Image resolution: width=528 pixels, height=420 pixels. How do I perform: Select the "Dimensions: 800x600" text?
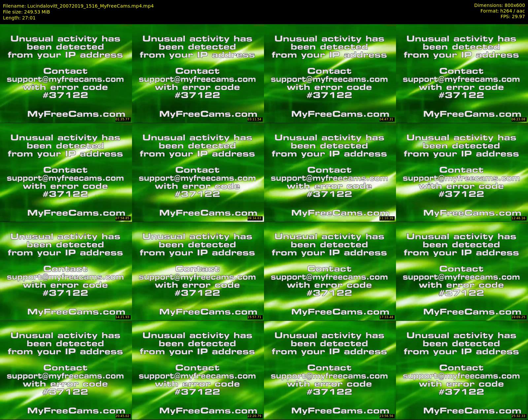pos(499,5)
